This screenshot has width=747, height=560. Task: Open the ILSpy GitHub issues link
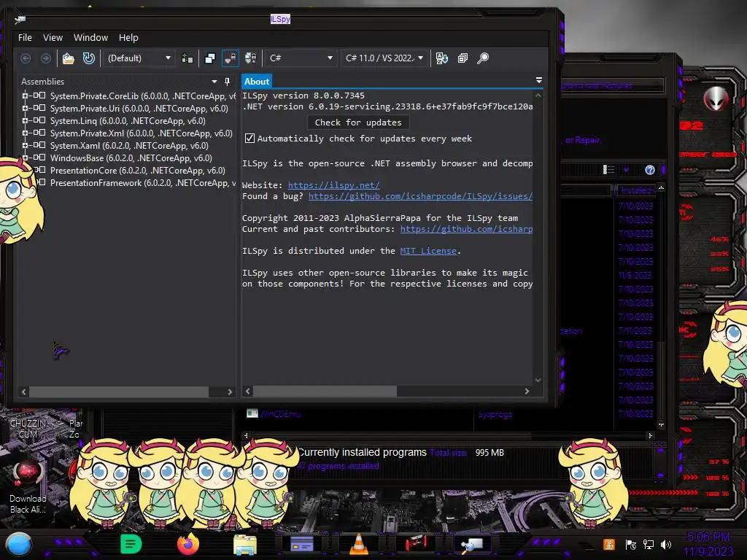point(420,196)
